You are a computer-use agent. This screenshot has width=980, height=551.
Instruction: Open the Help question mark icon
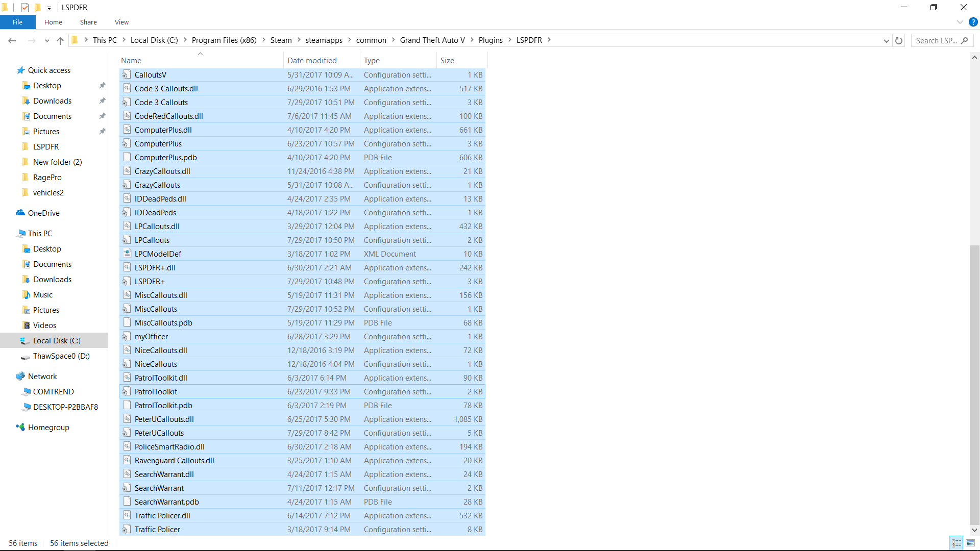973,22
